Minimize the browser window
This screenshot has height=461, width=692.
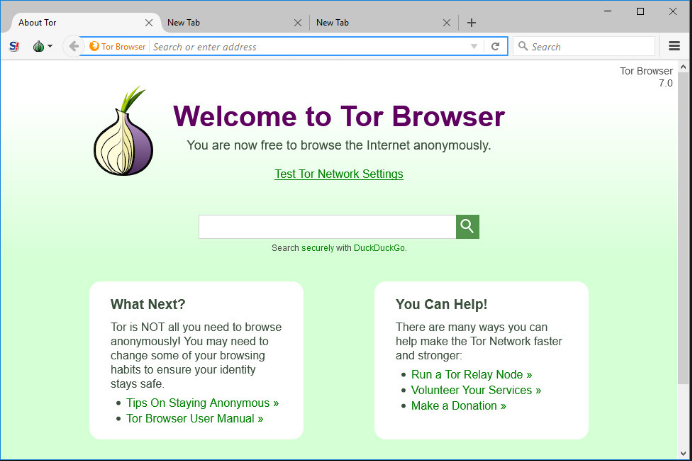608,11
